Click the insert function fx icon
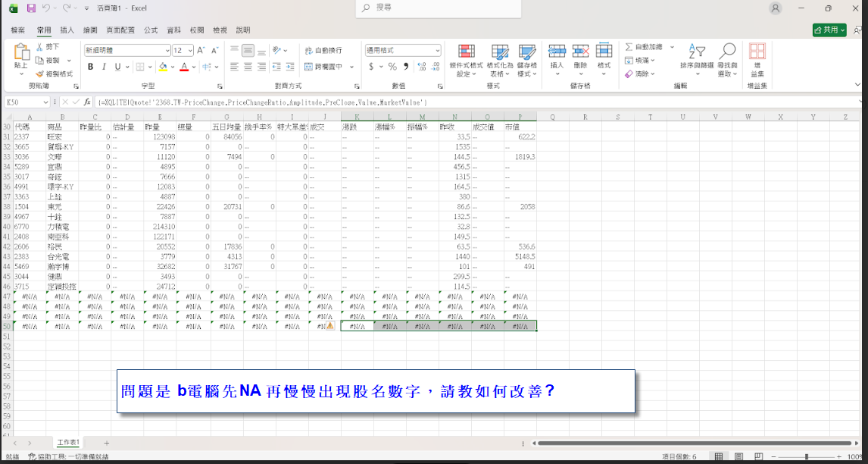 (87, 102)
